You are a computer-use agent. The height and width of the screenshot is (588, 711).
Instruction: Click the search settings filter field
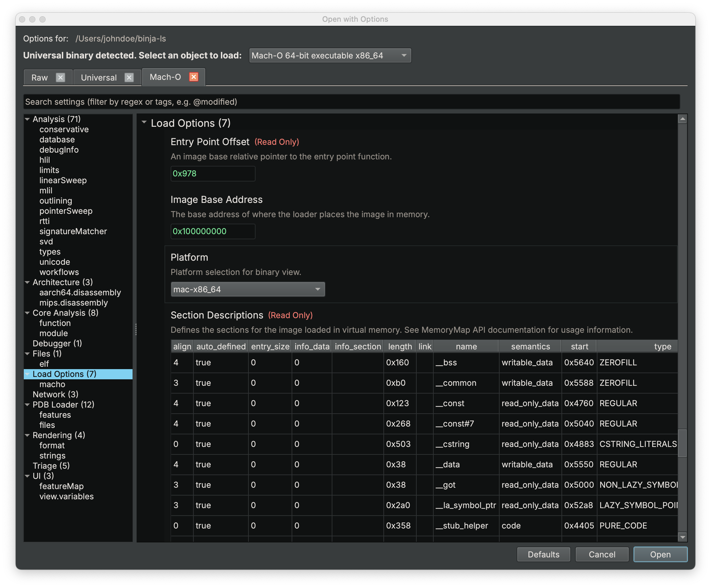coord(351,102)
